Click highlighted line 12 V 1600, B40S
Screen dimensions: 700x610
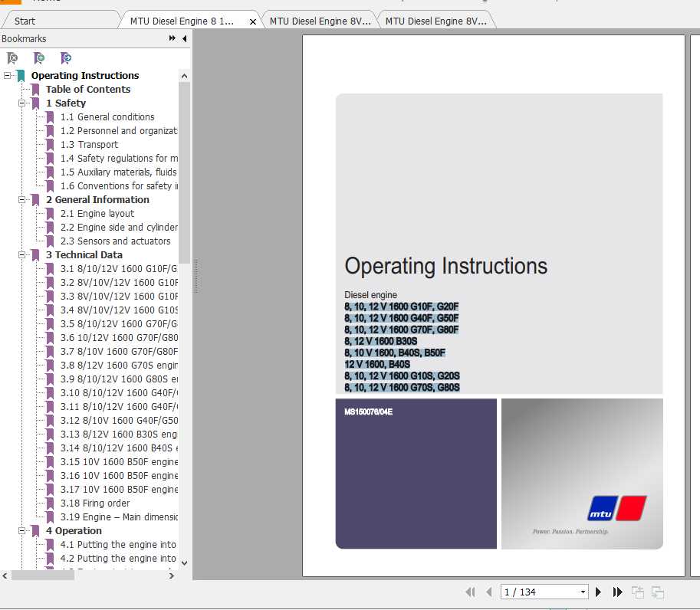(376, 365)
